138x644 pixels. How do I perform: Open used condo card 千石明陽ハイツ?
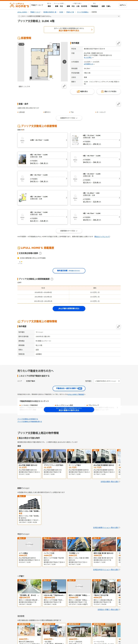(x=79, y=552)
